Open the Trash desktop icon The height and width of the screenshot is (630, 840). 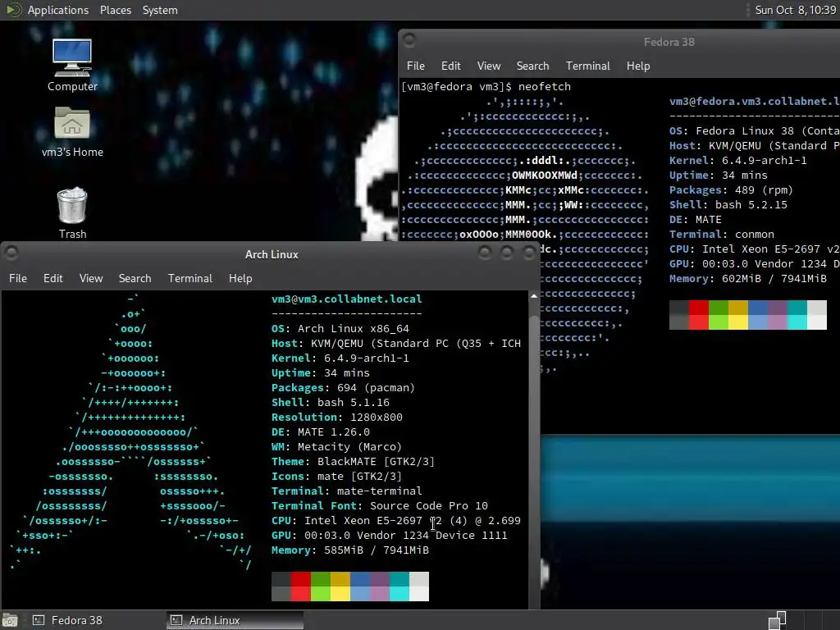[x=72, y=212]
